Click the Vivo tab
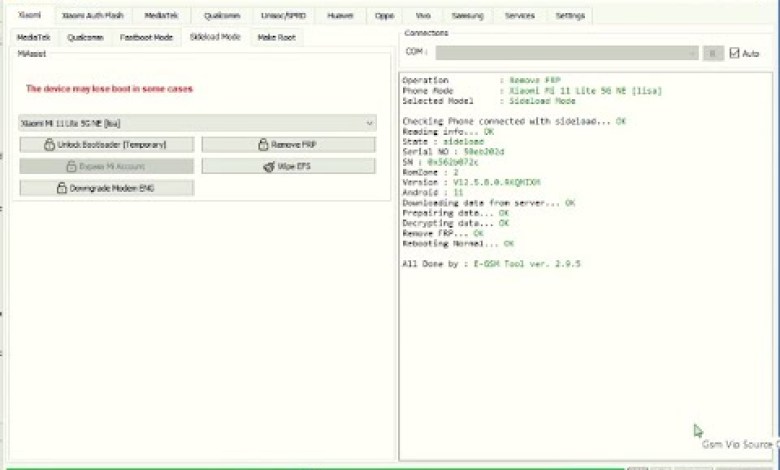The height and width of the screenshot is (470, 780). (423, 16)
